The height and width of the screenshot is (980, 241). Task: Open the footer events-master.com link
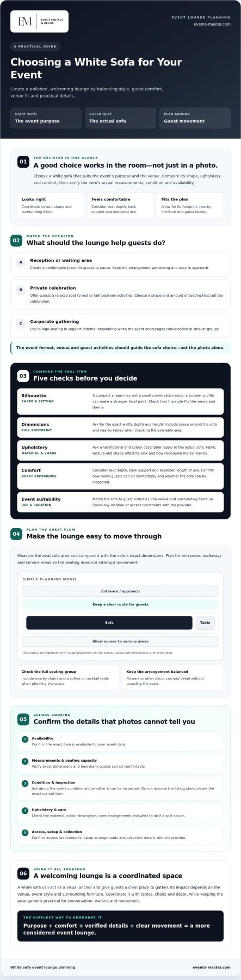tap(212, 967)
